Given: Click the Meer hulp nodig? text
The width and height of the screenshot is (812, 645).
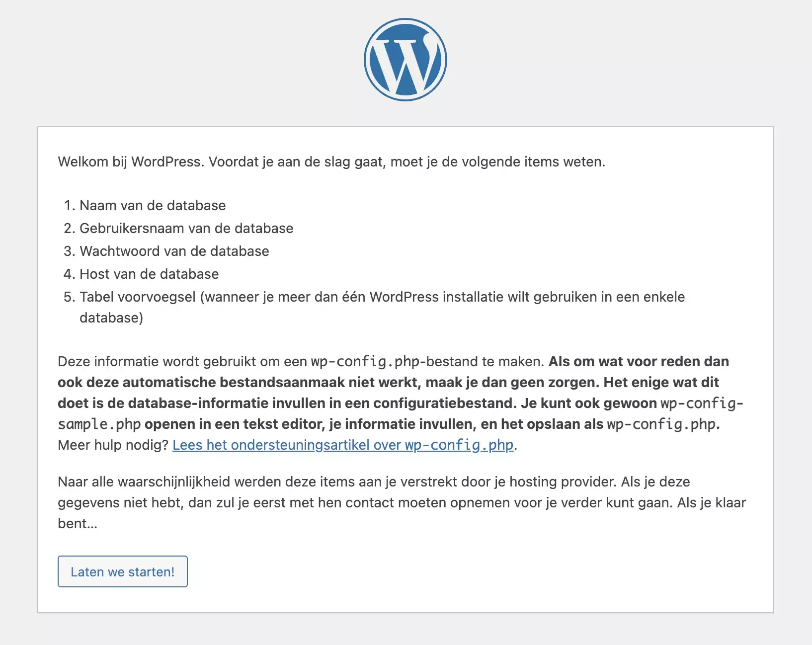Looking at the screenshot, I should tap(113, 445).
